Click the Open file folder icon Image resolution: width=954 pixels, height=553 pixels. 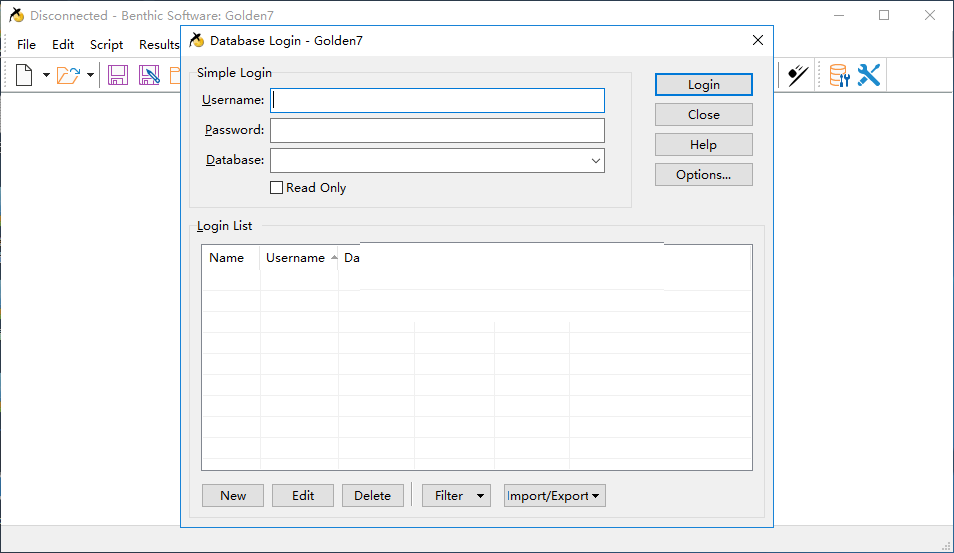[67, 75]
